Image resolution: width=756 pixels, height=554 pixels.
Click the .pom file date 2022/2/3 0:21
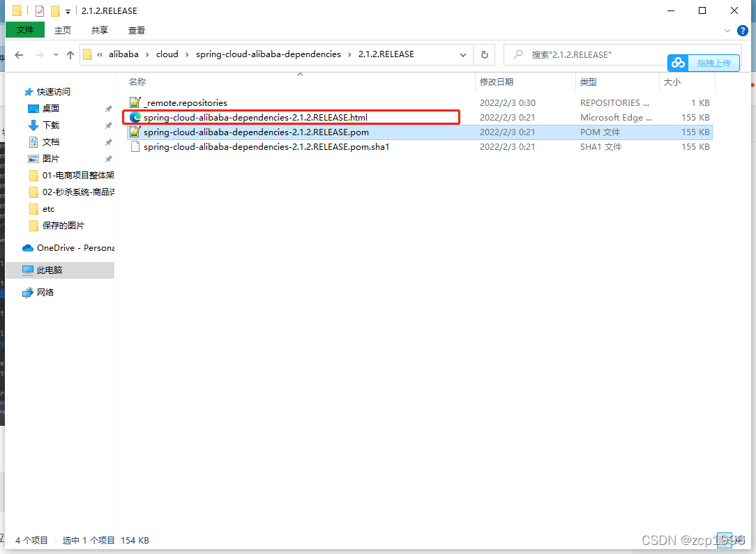coord(507,132)
